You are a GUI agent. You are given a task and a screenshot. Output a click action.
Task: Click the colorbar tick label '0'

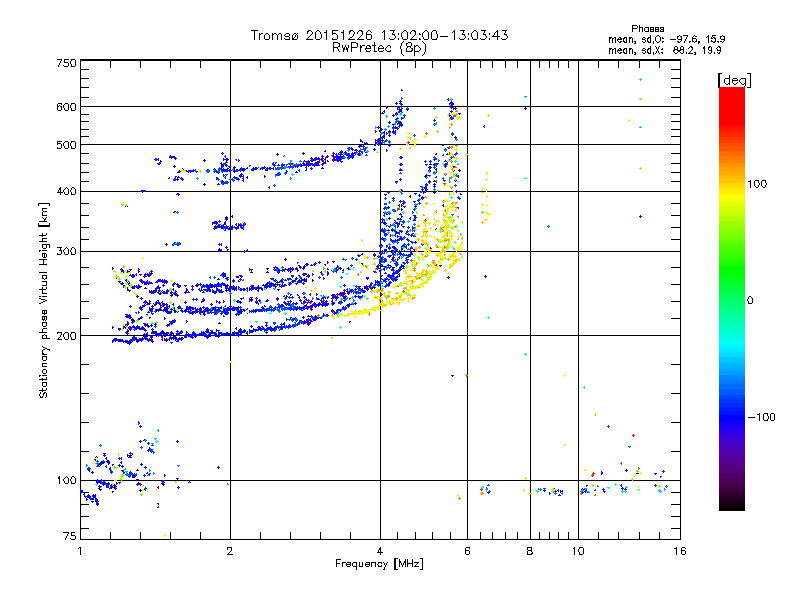[x=750, y=301]
